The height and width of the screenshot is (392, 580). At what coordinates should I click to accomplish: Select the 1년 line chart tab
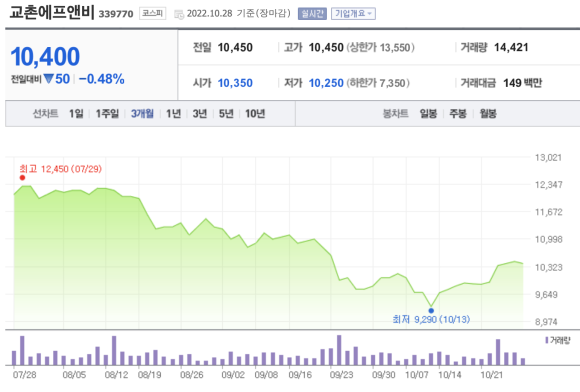(x=173, y=114)
